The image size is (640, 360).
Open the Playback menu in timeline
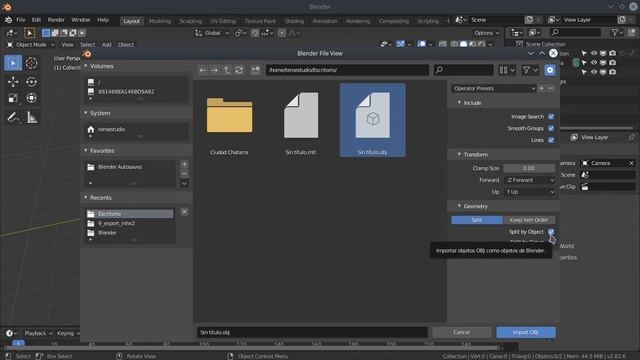[38, 333]
